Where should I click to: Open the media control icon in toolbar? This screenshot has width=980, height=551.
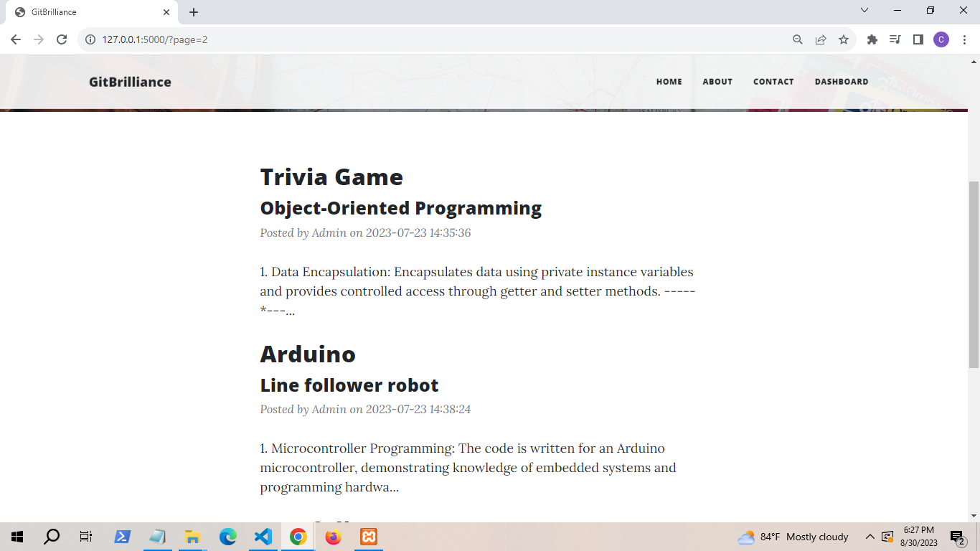point(895,39)
